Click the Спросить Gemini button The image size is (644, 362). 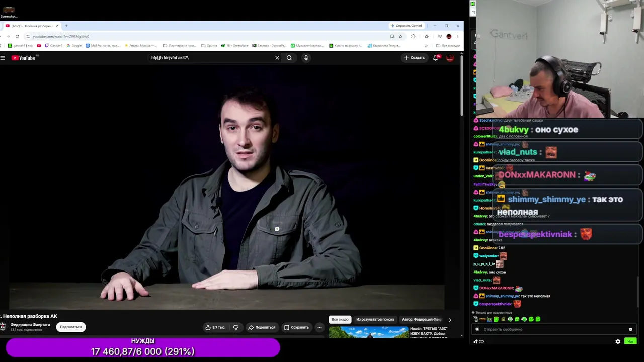click(x=407, y=26)
